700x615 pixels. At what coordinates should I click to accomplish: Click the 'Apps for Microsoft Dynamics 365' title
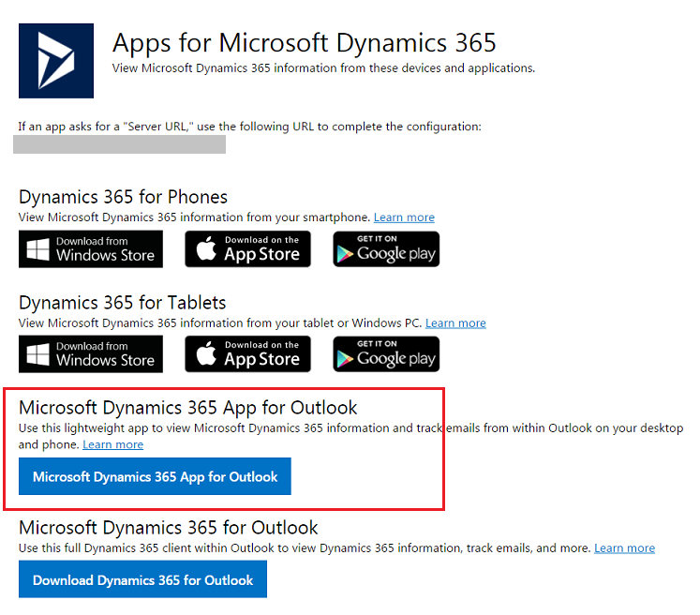(x=304, y=43)
